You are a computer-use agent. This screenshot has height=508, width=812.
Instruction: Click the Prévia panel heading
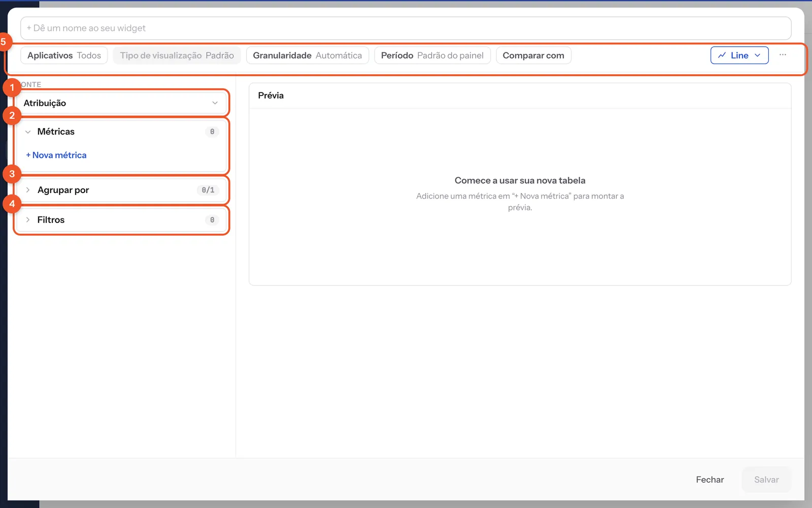[270, 96]
